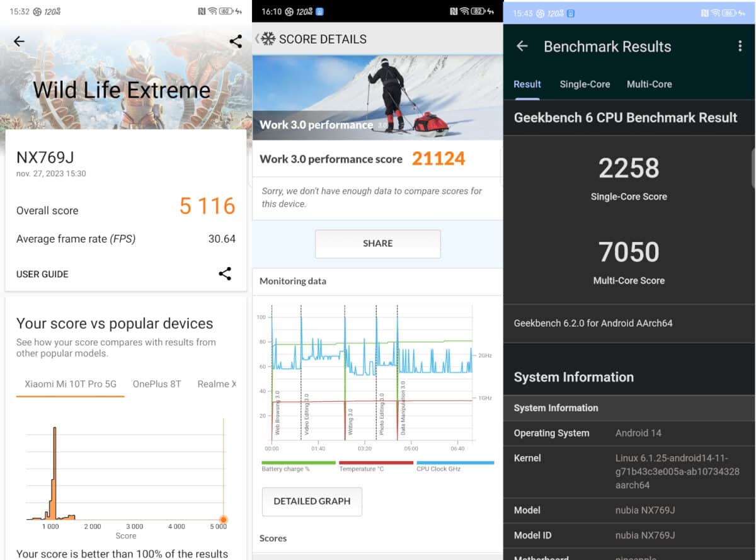Click the Monitoring data heading
This screenshot has height=560, width=756.
coord(293,281)
